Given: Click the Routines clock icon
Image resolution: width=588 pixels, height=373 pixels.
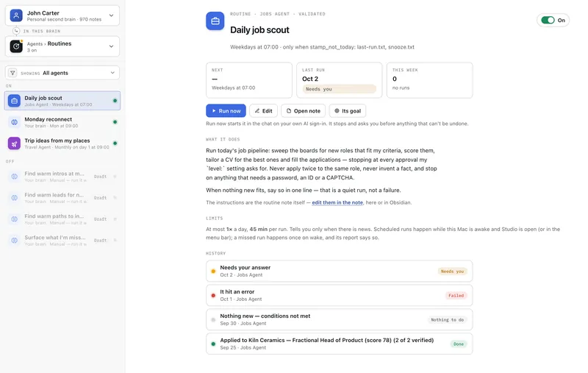Looking at the screenshot, I should pyautogui.click(x=16, y=46).
